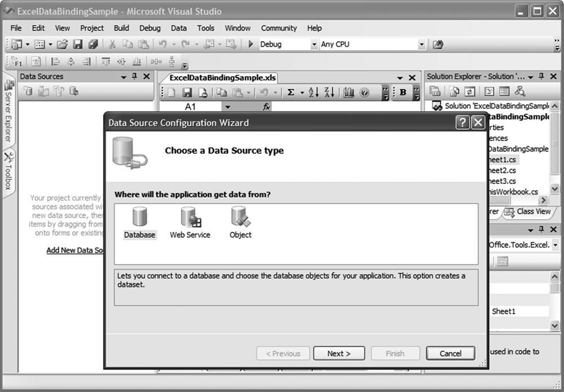The width and height of the screenshot is (564, 392).
Task: Open the Project menu
Action: coord(92,28)
